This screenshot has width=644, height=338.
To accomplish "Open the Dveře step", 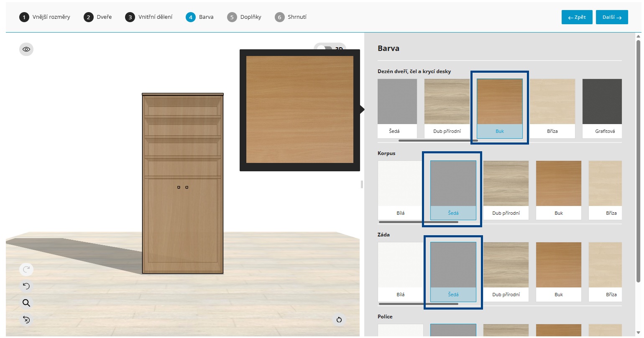I will point(98,17).
